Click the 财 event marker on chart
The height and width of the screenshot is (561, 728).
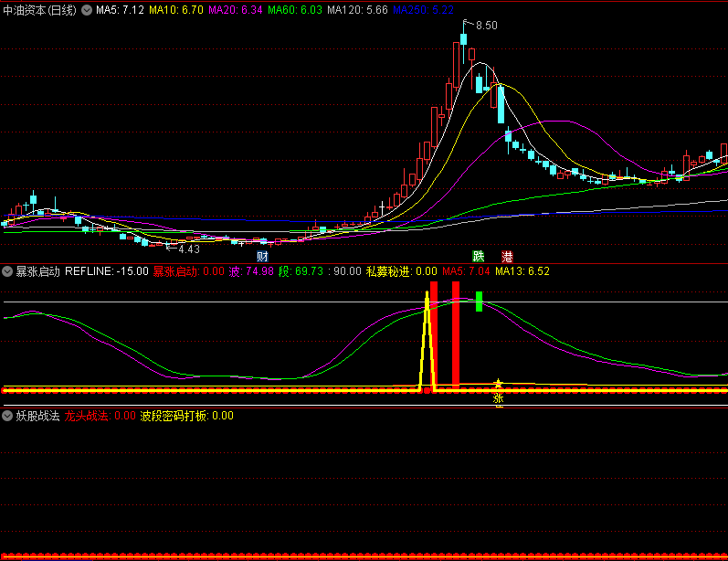263,256
